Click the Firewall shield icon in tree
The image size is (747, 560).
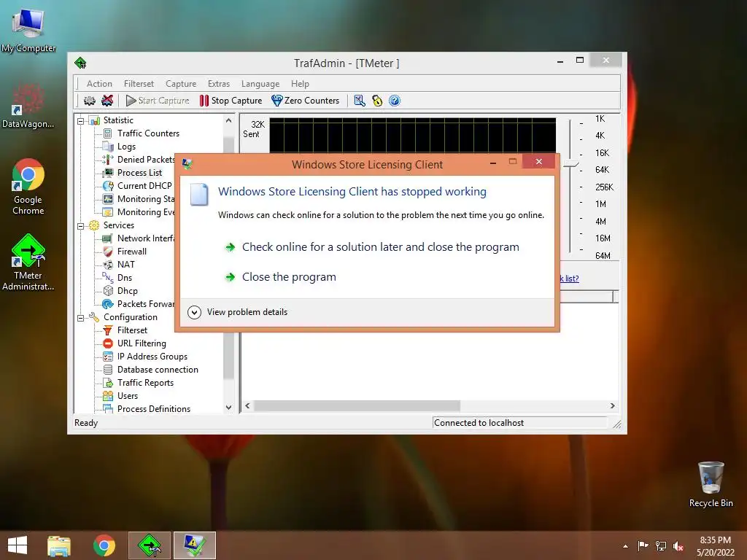(x=108, y=252)
